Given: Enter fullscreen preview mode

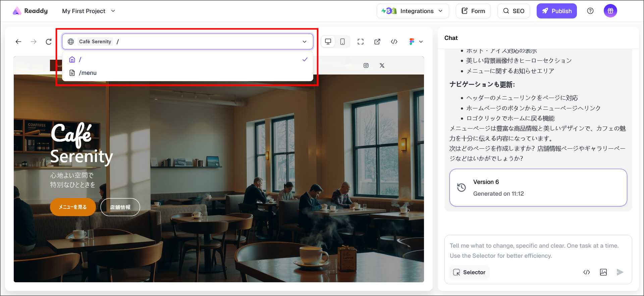Looking at the screenshot, I should [x=361, y=42].
